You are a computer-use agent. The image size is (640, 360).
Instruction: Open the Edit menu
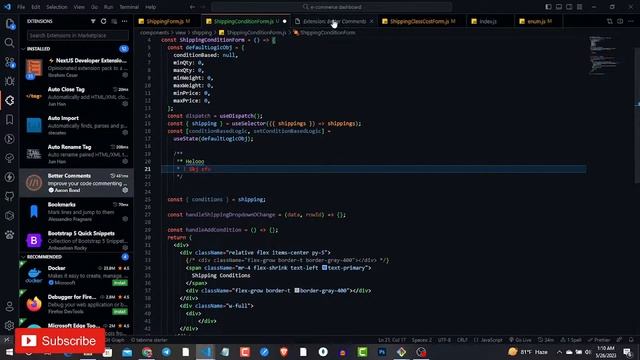(x=36, y=7)
